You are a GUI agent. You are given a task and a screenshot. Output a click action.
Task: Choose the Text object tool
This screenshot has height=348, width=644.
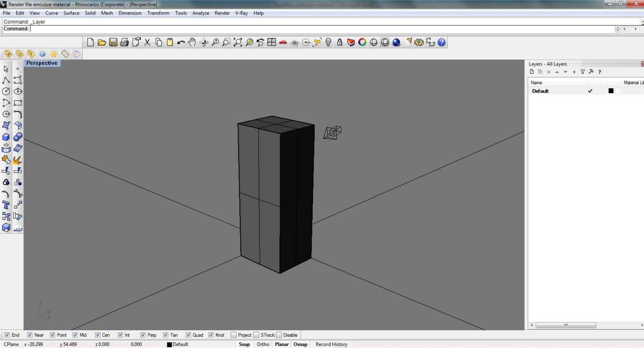(6, 205)
